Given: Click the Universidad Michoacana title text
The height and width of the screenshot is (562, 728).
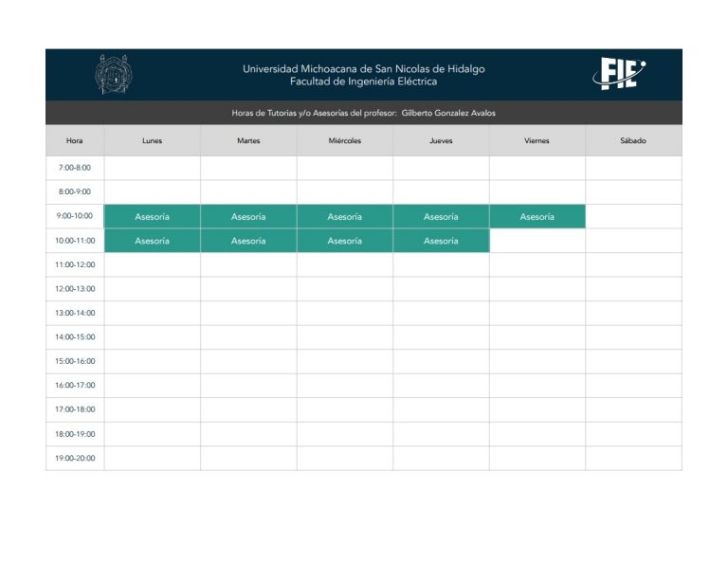Looking at the screenshot, I should click(364, 68).
